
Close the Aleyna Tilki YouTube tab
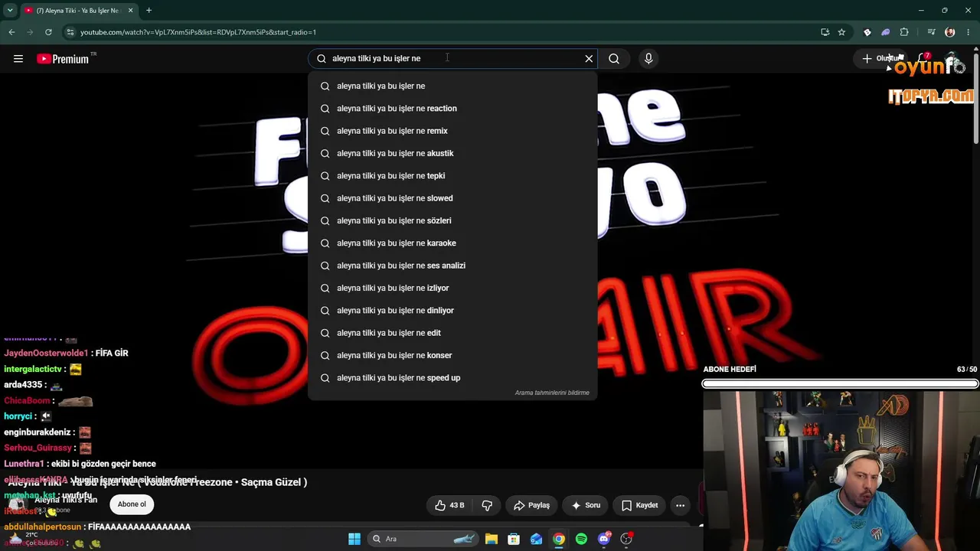coord(130,11)
